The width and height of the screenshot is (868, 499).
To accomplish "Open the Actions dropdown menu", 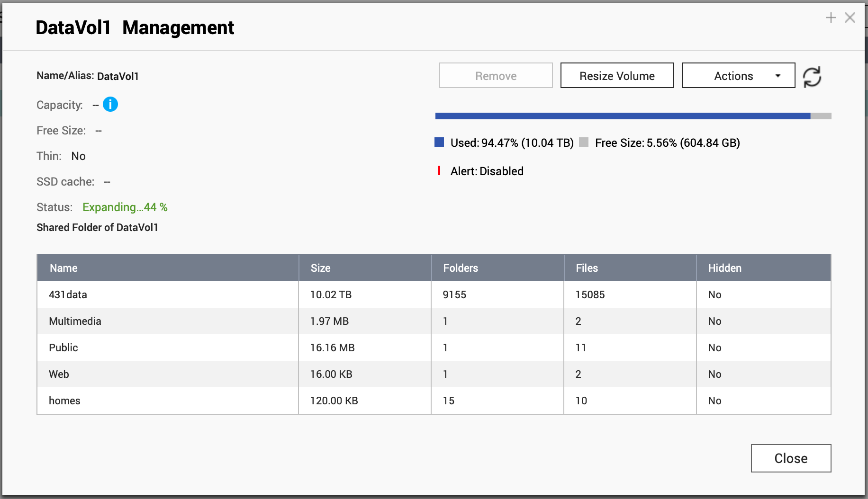I will (738, 76).
